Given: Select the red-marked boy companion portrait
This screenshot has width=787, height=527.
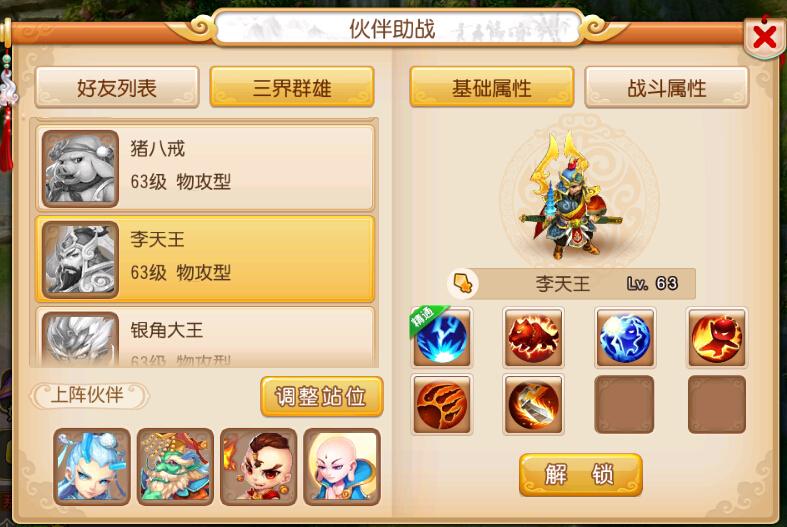Looking at the screenshot, I should coord(258,467).
